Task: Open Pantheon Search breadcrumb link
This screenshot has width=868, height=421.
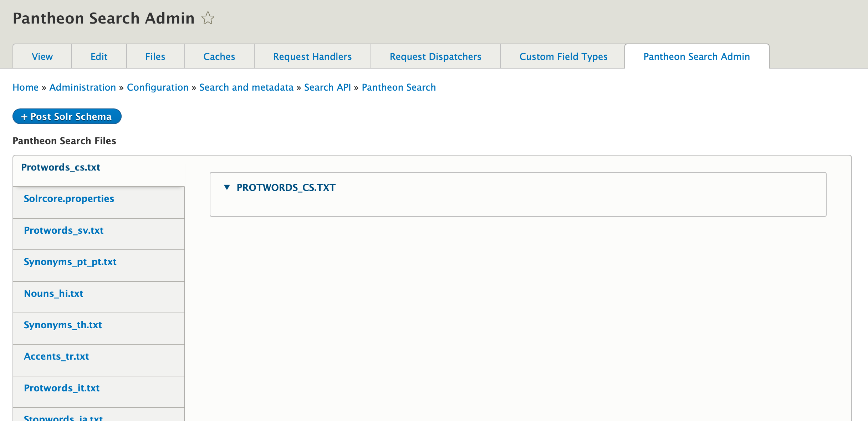Action: pyautogui.click(x=399, y=87)
